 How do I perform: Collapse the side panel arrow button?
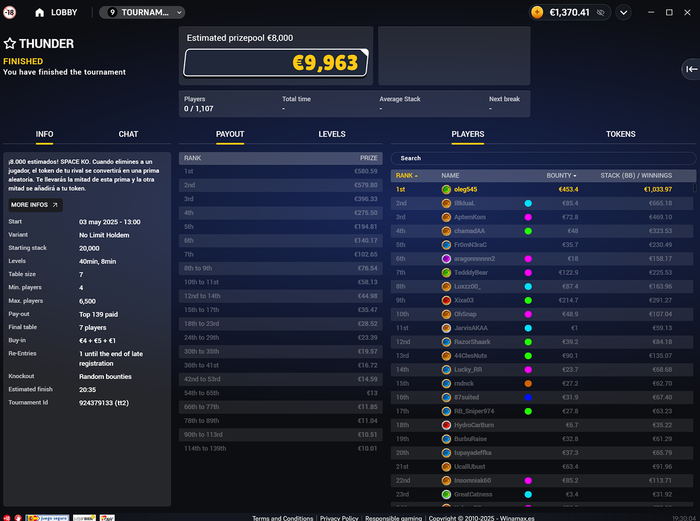(691, 69)
